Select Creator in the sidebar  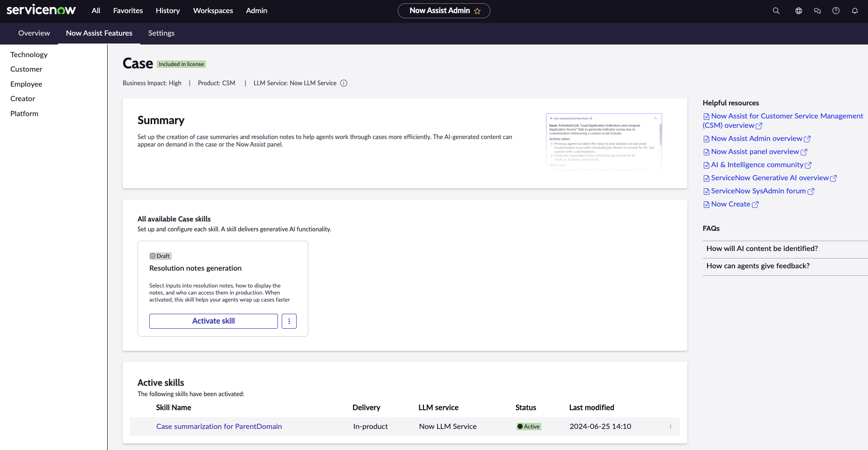pos(23,99)
